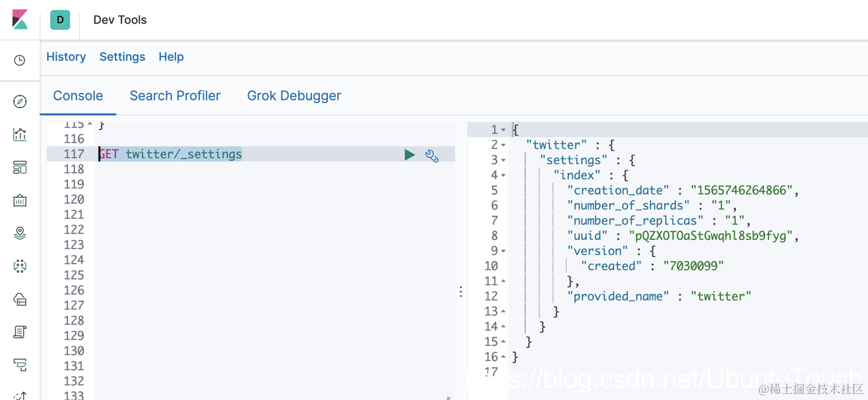Click the "uuid" value pQZXOTOaStGwqhl8sb9fyg
868x400 pixels.
click(711, 236)
